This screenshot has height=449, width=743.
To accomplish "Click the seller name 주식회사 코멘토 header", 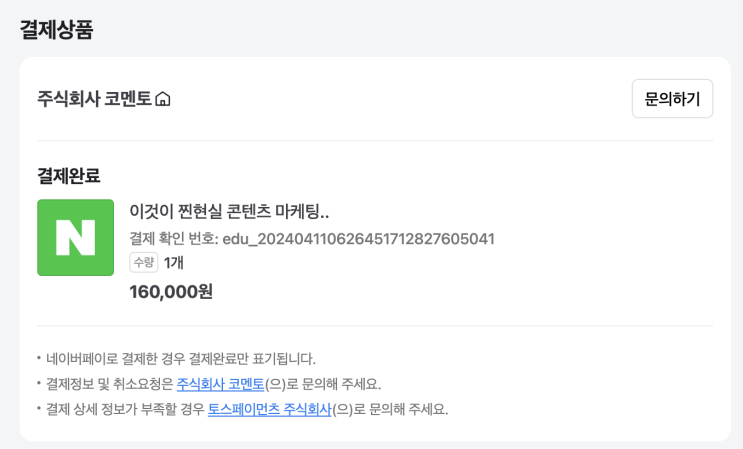I will 94,99.
